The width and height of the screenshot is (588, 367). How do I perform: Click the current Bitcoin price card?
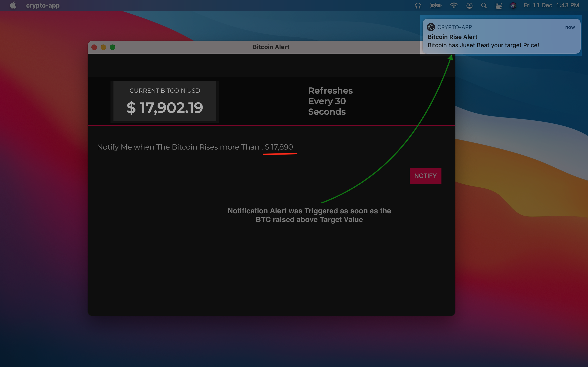point(165,101)
